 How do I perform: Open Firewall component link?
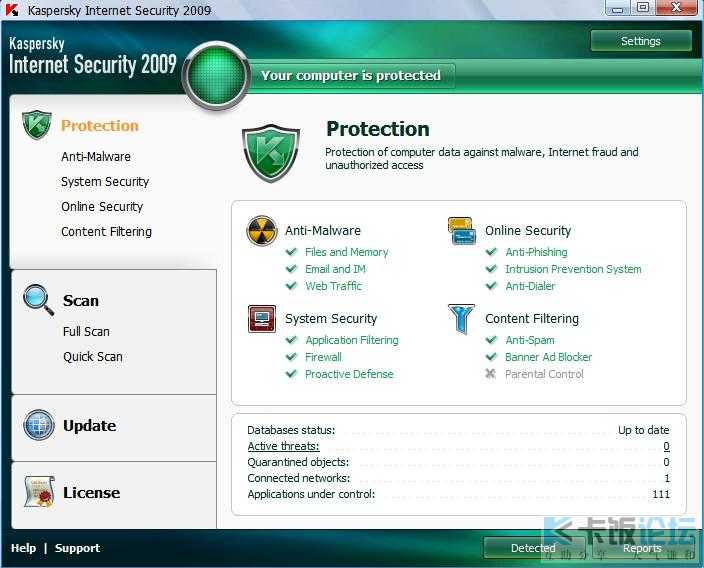(x=323, y=357)
